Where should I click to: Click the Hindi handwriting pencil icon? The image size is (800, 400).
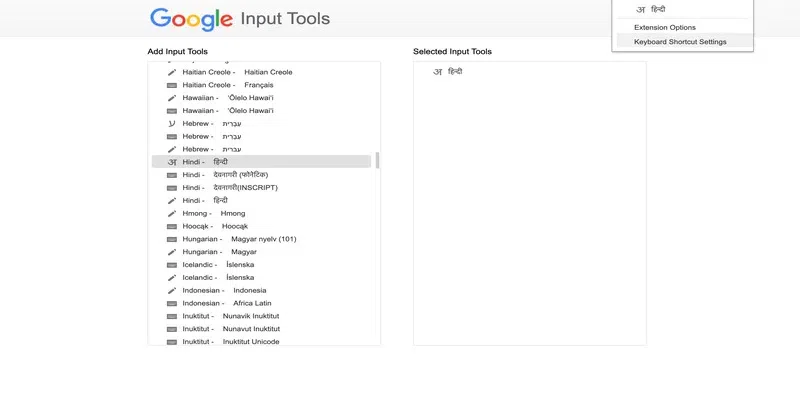[172, 201]
